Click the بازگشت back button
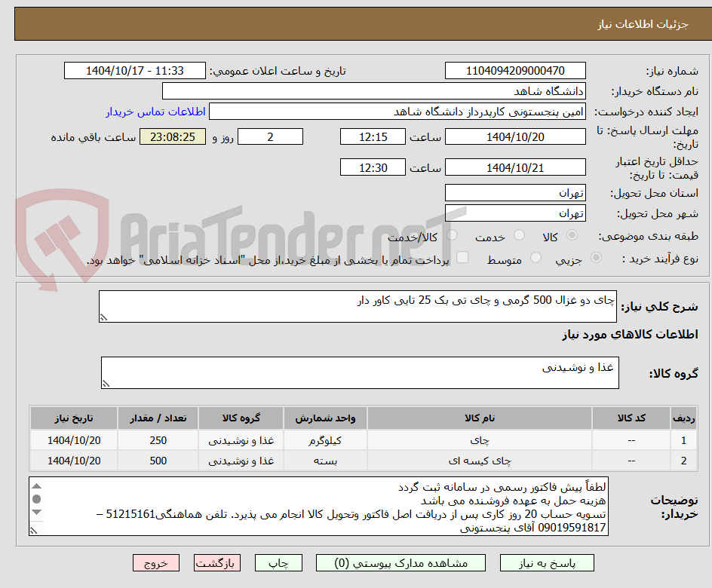Viewport: 712px width, 588px height. coord(217,563)
